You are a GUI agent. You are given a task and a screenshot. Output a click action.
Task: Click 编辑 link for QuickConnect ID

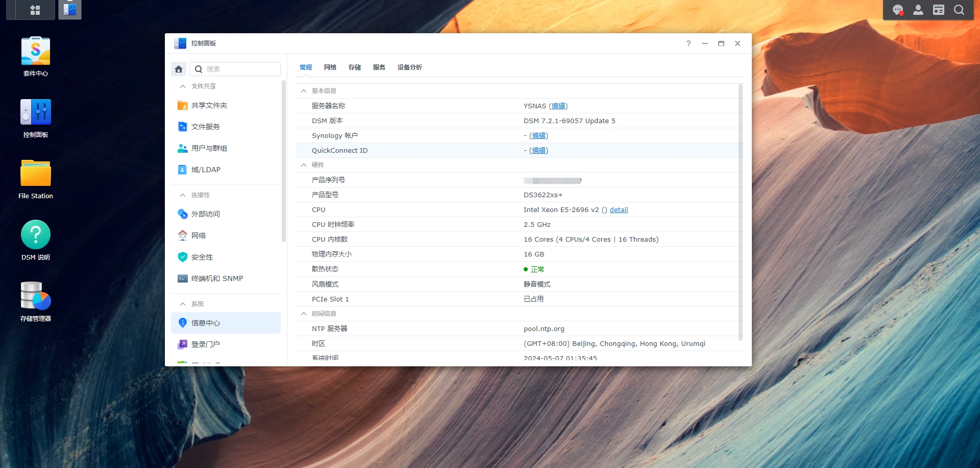pyautogui.click(x=538, y=151)
